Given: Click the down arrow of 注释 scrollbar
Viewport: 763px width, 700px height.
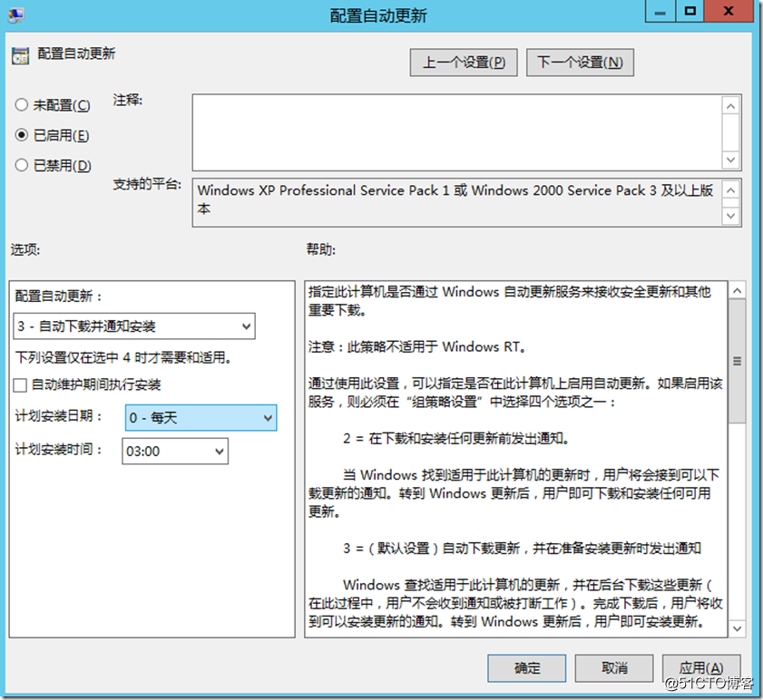Looking at the screenshot, I should (x=731, y=160).
